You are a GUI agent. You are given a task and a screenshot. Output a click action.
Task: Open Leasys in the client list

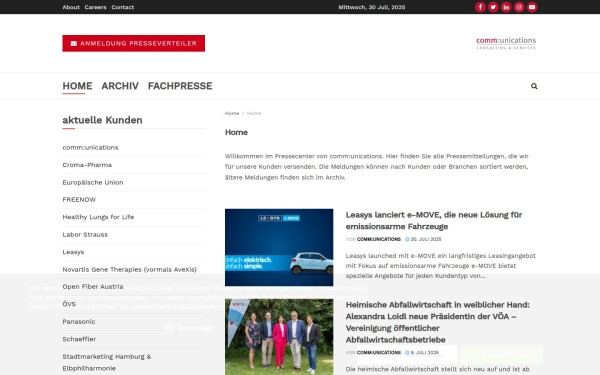pyautogui.click(x=73, y=252)
